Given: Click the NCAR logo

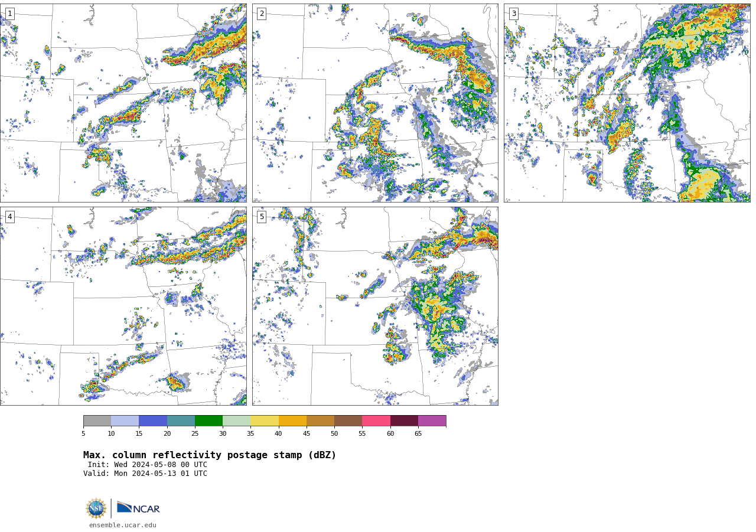Looking at the screenshot, I should point(138,508).
